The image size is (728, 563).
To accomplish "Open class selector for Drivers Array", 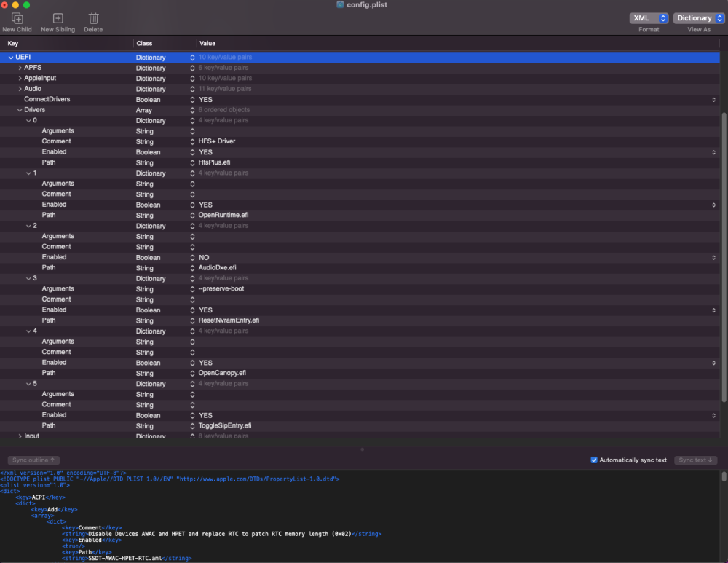I will (192, 110).
